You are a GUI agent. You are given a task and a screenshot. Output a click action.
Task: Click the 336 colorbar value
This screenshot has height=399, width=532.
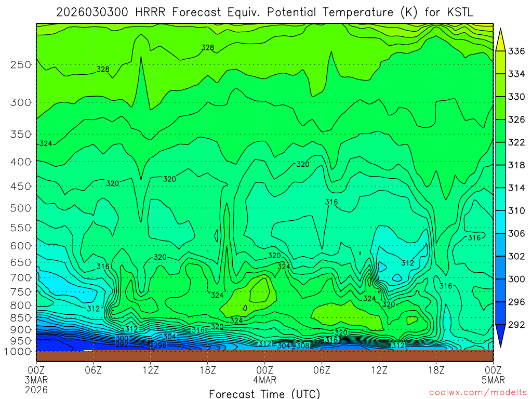click(x=516, y=51)
